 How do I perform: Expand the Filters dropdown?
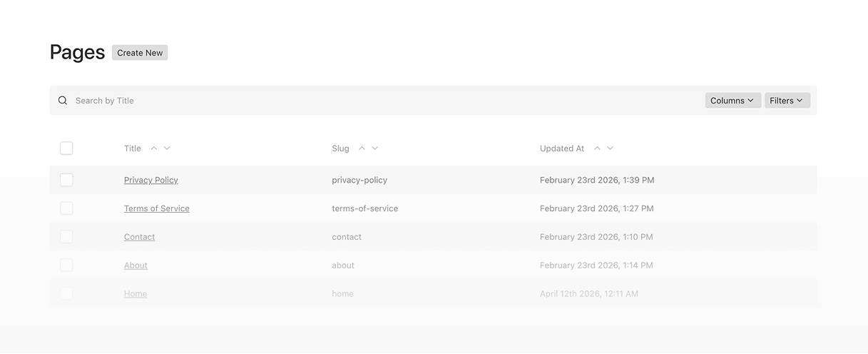[787, 101]
